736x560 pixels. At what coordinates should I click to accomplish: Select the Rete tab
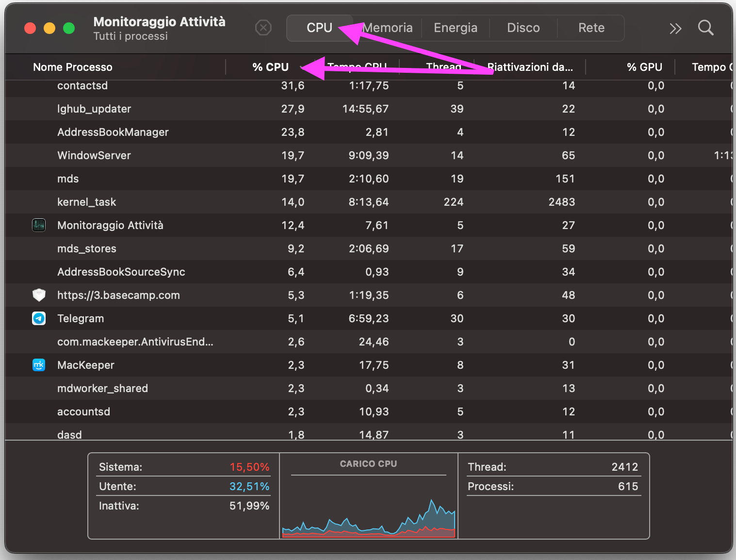pos(590,28)
